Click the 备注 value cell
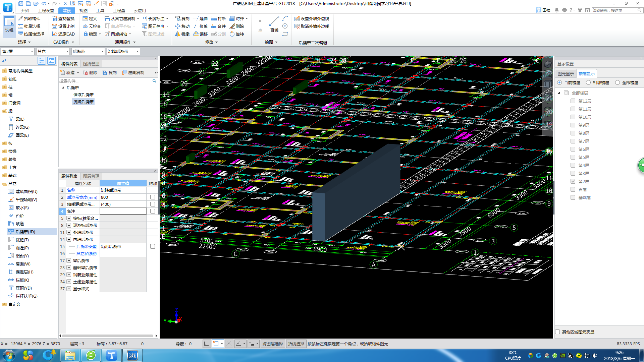644x362 pixels. [x=123, y=211]
